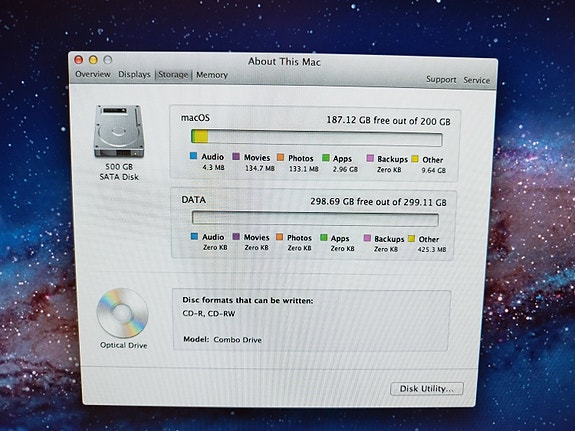Click the "Model: Combo Drive" line
The height and width of the screenshot is (431, 575).
(x=222, y=340)
